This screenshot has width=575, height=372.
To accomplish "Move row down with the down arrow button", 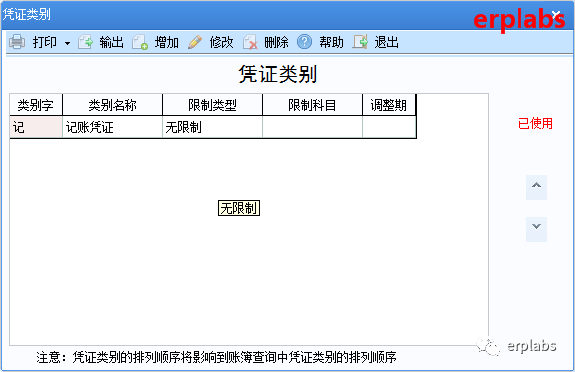I will 536,229.
